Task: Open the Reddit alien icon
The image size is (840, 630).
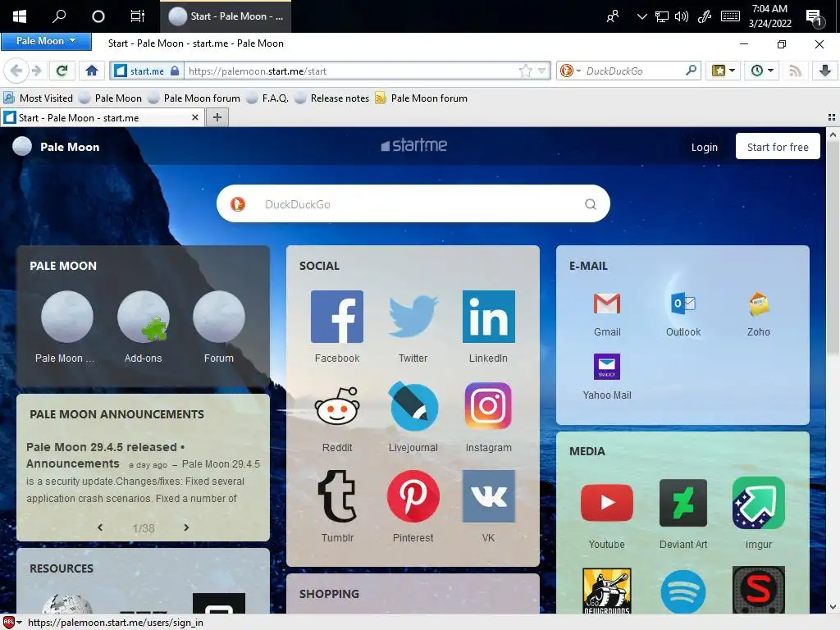Action: 337,406
